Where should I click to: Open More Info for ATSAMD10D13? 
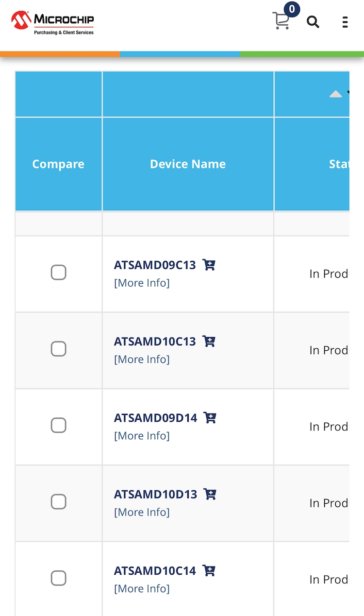coord(142,512)
